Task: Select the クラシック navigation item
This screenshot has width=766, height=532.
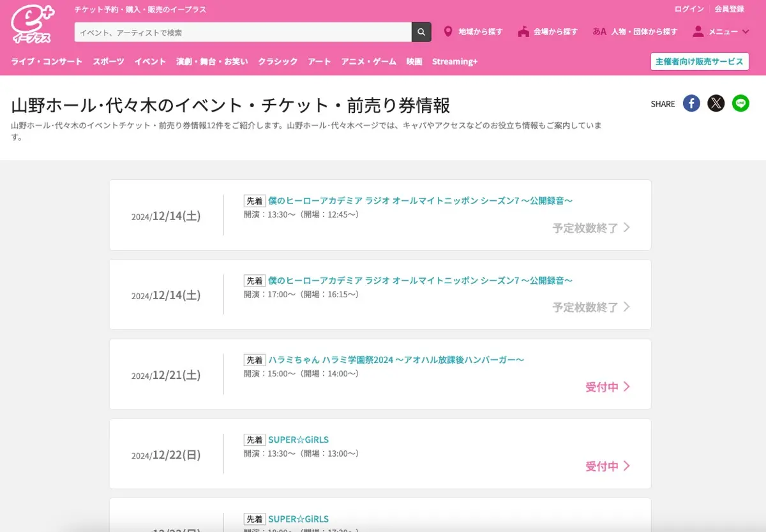Action: [278, 61]
